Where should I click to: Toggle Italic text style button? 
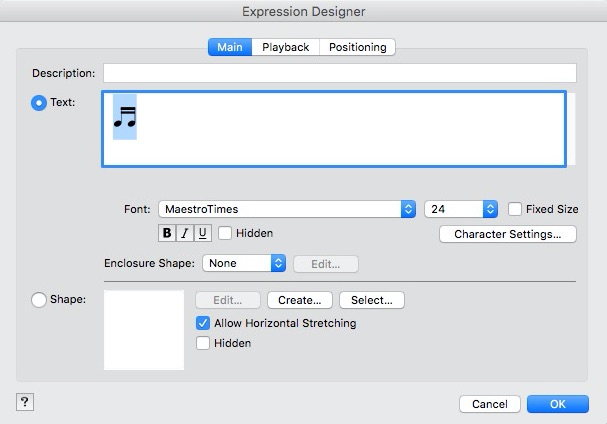point(185,234)
